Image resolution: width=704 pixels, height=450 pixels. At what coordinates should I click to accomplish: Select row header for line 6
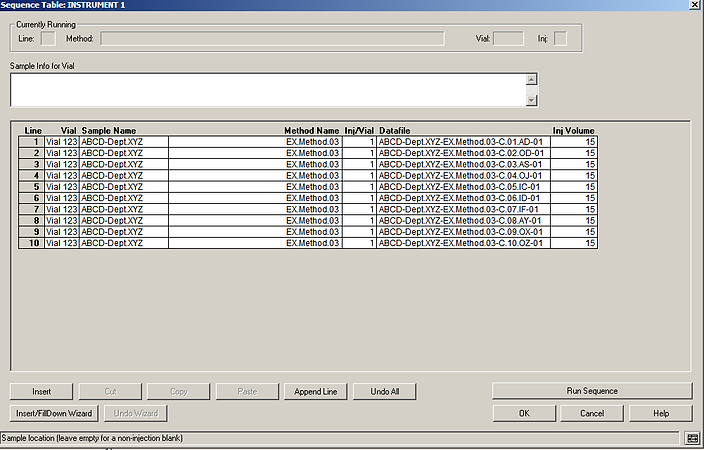click(31, 198)
